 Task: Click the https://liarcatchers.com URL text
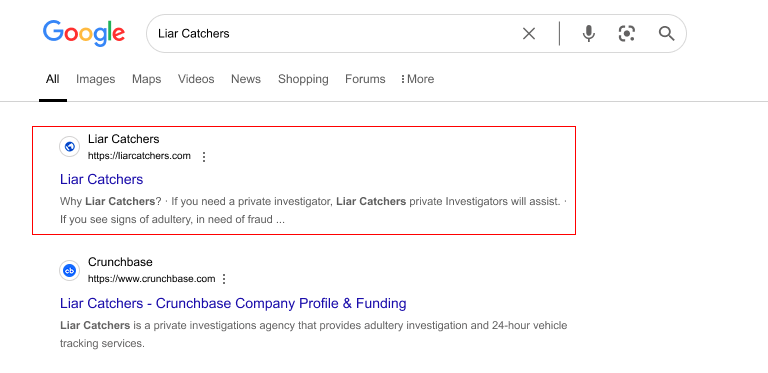139,156
